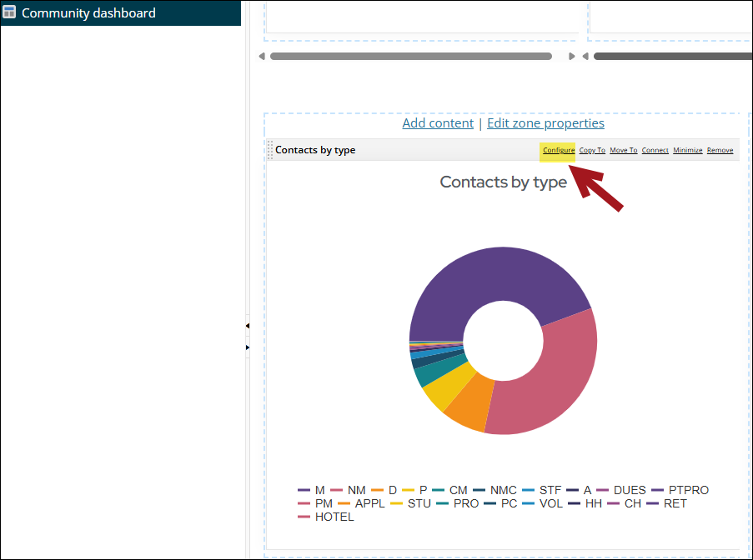Select Community dashboard in the sidebar
Screen dimensions: 753x560
tap(88, 12)
